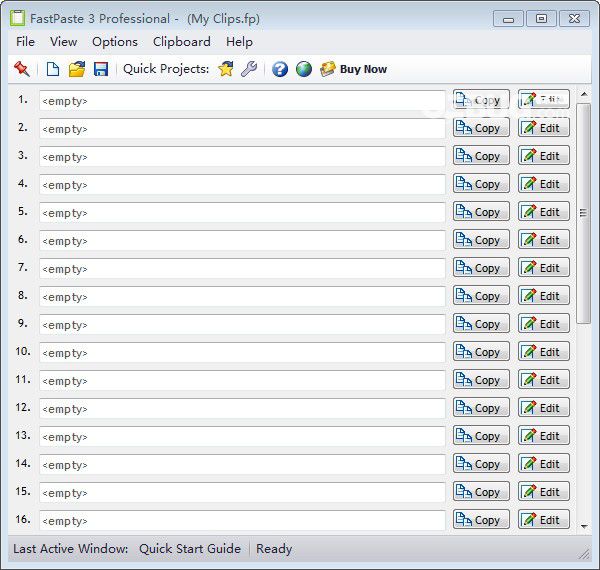The image size is (600, 570).
Task: Edit clip number 4
Action: (x=544, y=183)
